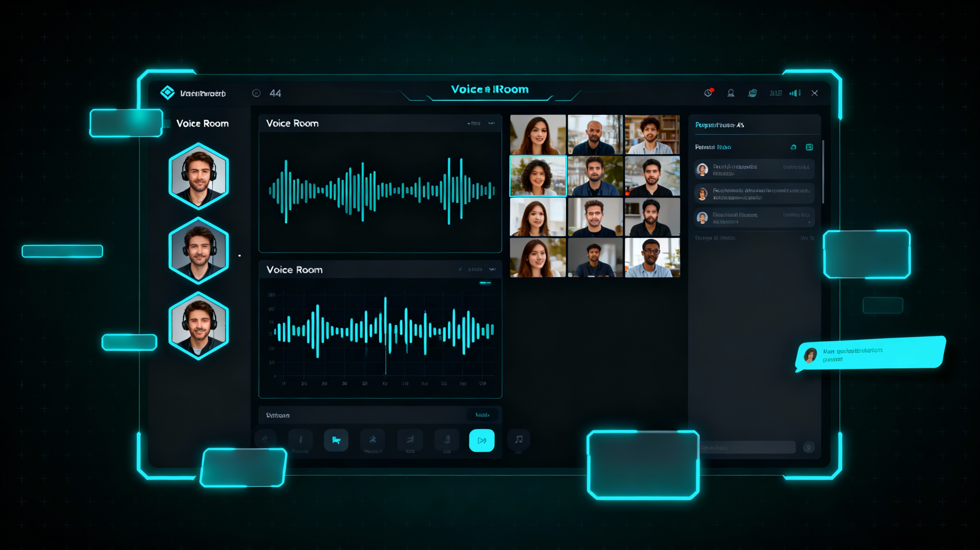Expand the chevron in lower Voice Room panel
Viewport: 980px width, 550px height.
[492, 269]
